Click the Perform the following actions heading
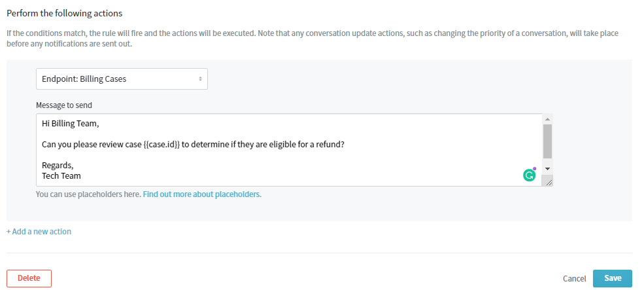Screen dimensions: 644x290 click(64, 13)
